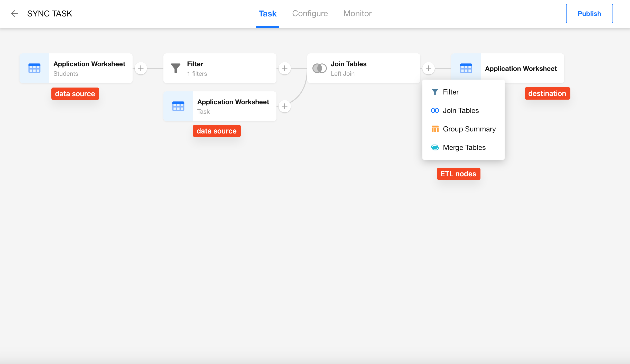Viewport: 630px width, 364px height.
Task: Choose Join Tables from the popup menu
Action: pyautogui.click(x=461, y=111)
